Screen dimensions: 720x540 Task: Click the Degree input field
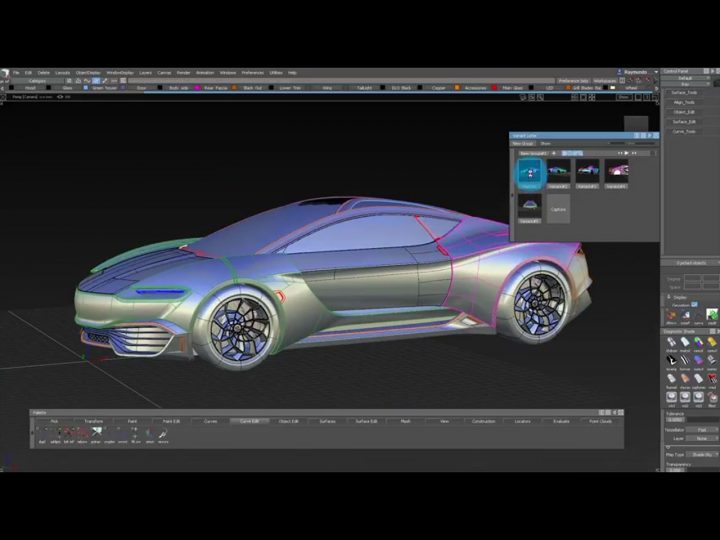692,278
